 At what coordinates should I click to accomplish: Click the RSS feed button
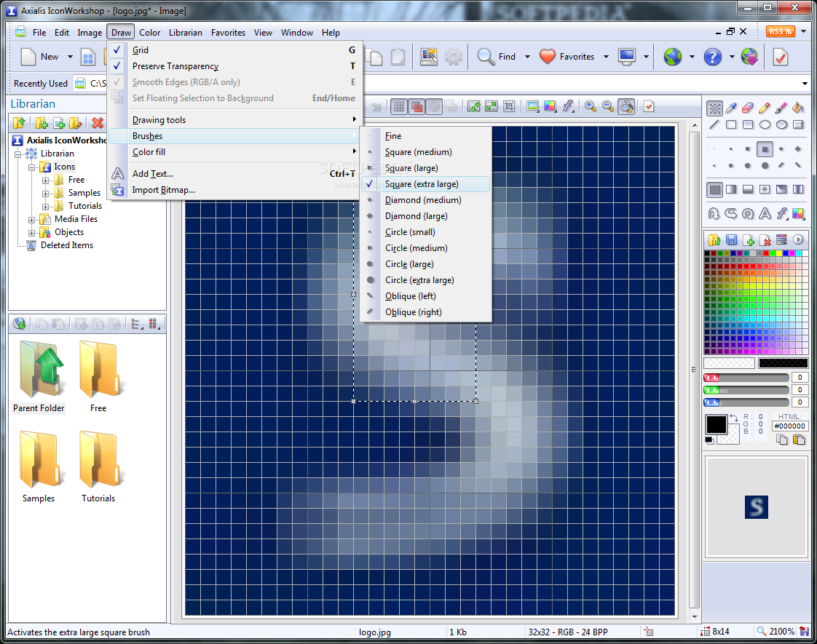click(780, 31)
